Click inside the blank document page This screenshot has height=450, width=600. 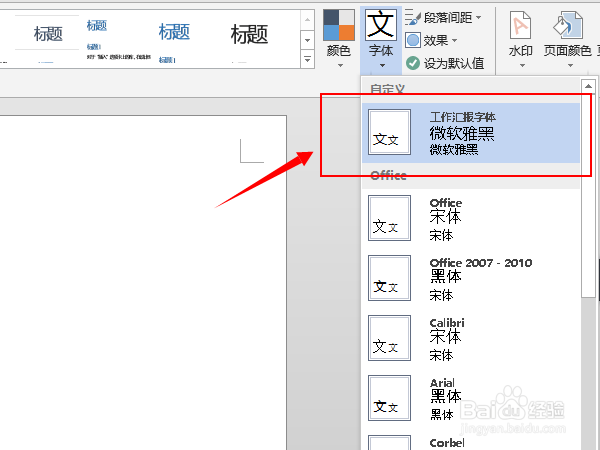click(143, 282)
